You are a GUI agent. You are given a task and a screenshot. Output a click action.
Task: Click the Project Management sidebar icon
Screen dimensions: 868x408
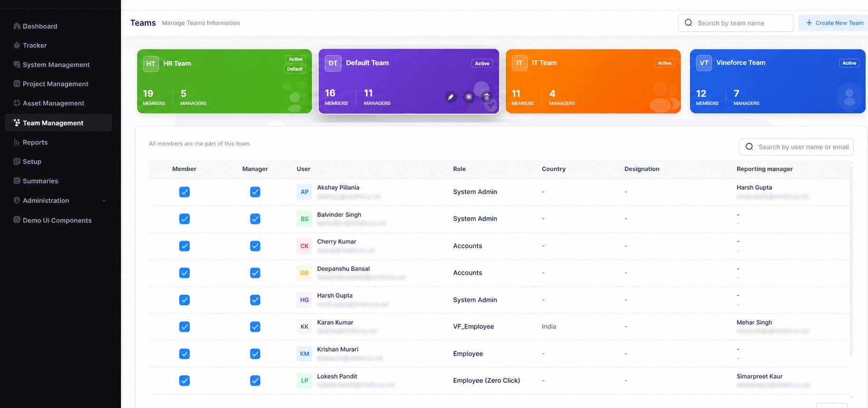coord(17,83)
